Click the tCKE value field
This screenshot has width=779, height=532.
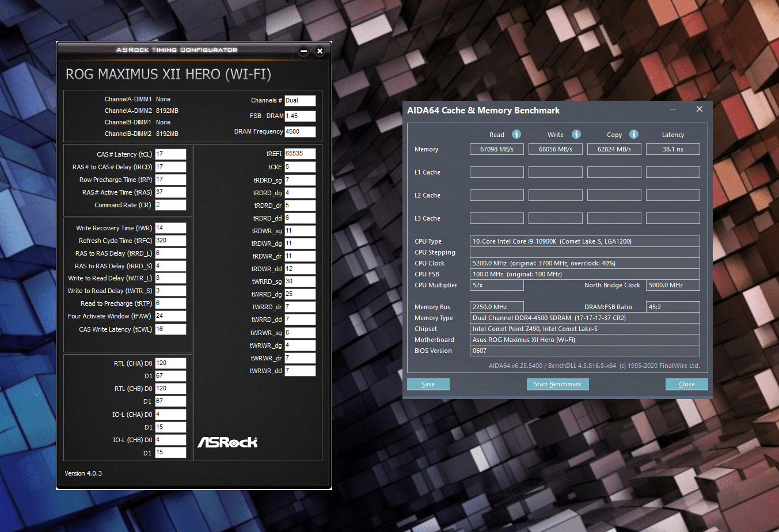point(300,167)
